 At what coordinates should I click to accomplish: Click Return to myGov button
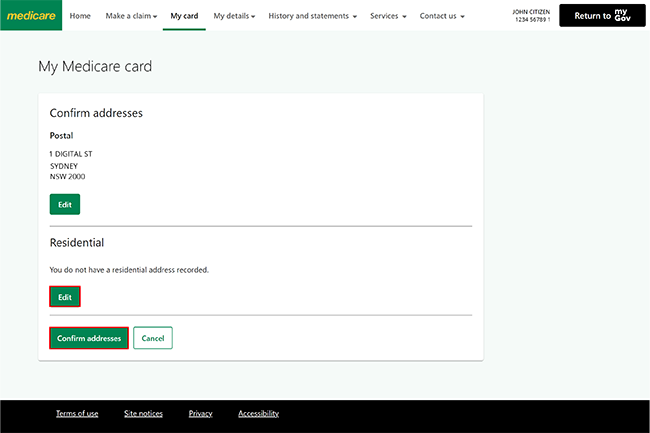[x=602, y=15]
